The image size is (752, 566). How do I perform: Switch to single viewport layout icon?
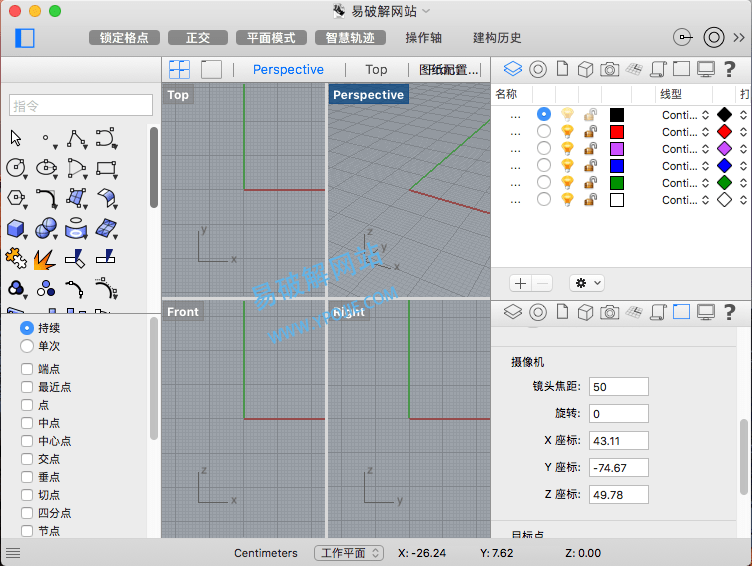coord(212,70)
